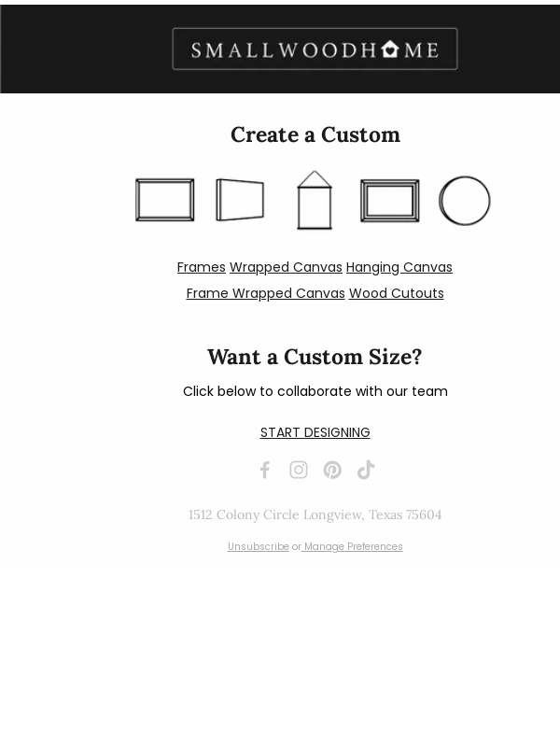This screenshot has width=560, height=747.
Task: Select the wrapped canvas angled icon
Action: pos(240,200)
